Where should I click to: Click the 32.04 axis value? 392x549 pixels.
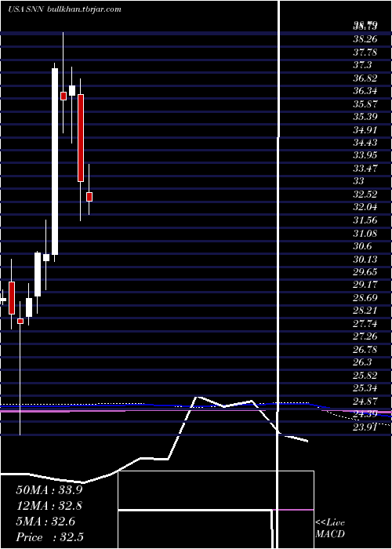pos(365,207)
